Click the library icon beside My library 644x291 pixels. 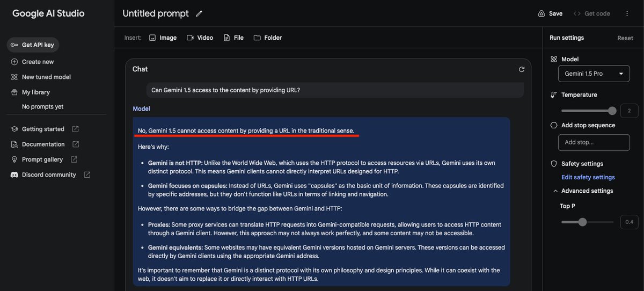tap(14, 92)
